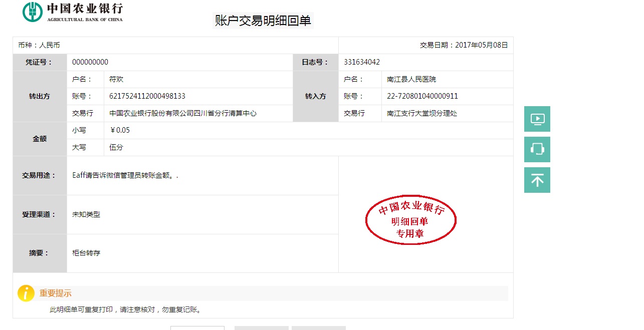Screen dimensions: 644x330
Task: Select the 交易日期：2017年05月08日 text
Action: click(x=464, y=45)
